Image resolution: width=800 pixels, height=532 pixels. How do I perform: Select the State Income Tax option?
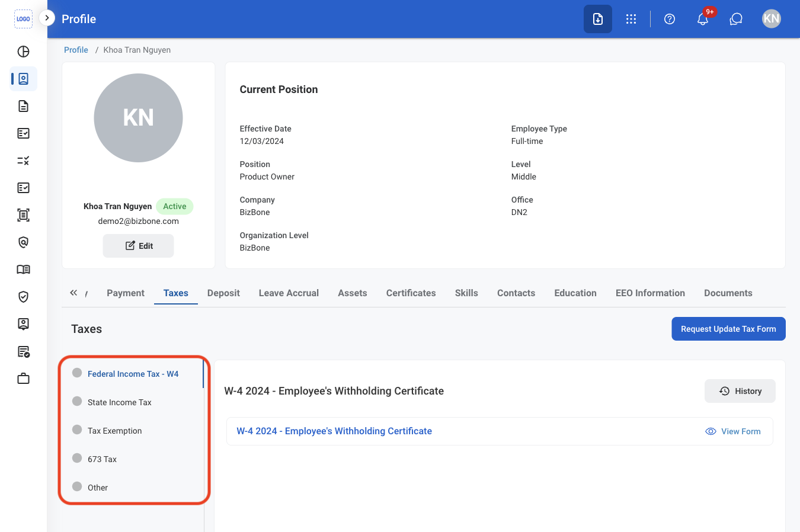pyautogui.click(x=119, y=402)
